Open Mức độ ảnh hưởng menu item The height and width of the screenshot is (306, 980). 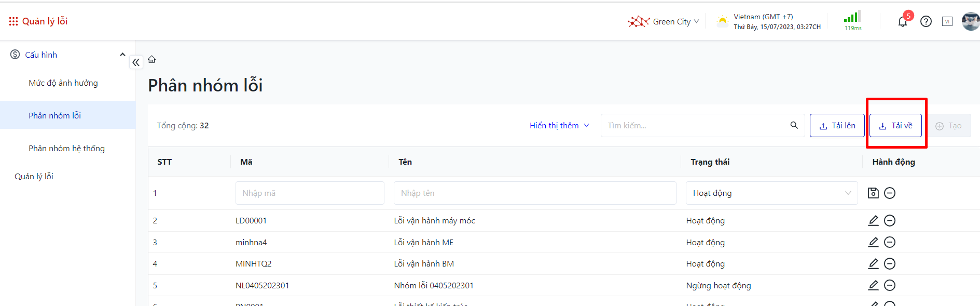click(x=63, y=83)
